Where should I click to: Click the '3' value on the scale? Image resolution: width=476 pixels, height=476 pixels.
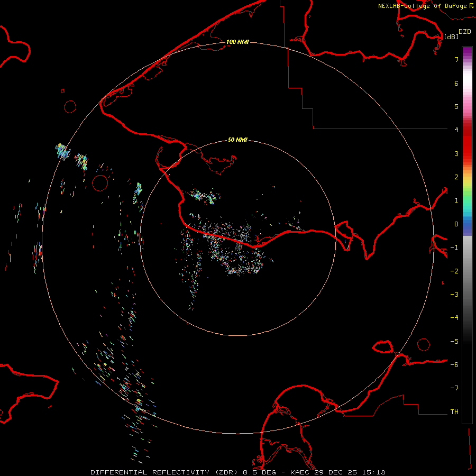point(456,153)
